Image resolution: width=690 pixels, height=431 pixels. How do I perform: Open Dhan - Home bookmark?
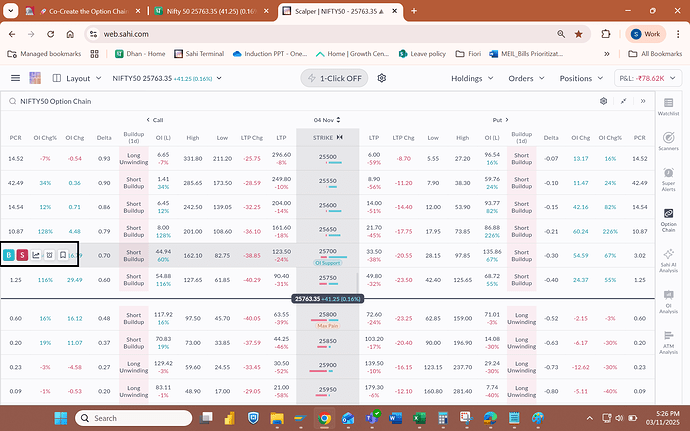pos(140,54)
